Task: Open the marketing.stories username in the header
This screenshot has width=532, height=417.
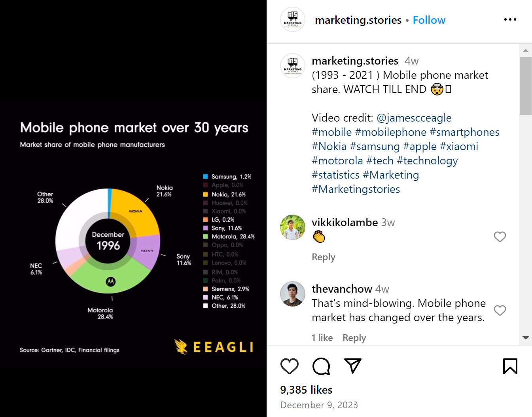Action: pos(358,19)
